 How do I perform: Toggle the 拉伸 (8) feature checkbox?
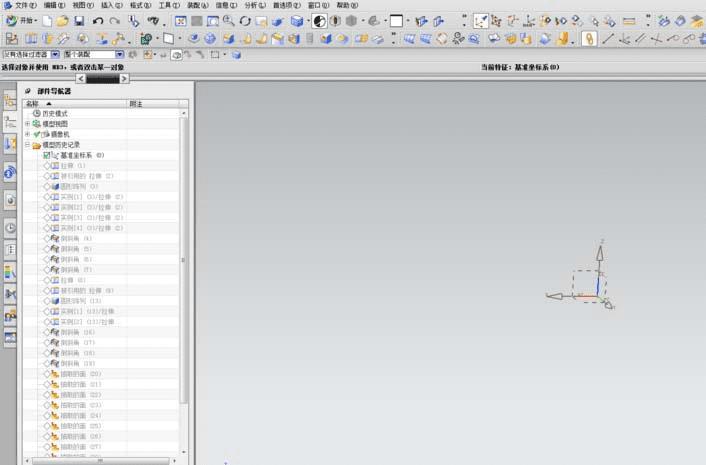[x=47, y=280]
